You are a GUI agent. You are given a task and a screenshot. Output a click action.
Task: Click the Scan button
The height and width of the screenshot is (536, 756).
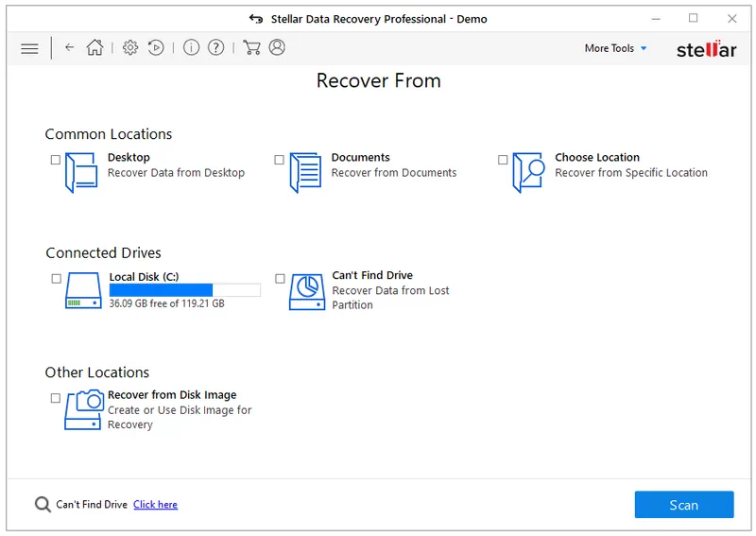click(x=684, y=505)
